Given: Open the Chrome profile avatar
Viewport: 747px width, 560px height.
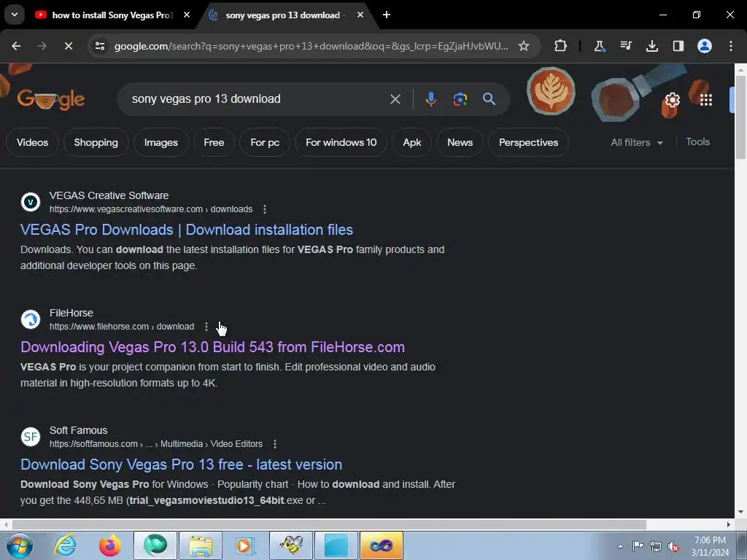Looking at the screenshot, I should tap(704, 46).
